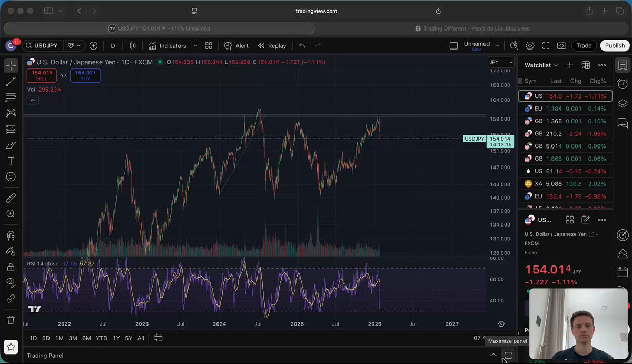Expand the indicators favorites dropdown arrow
The width and height of the screenshot is (632, 364).
point(195,46)
